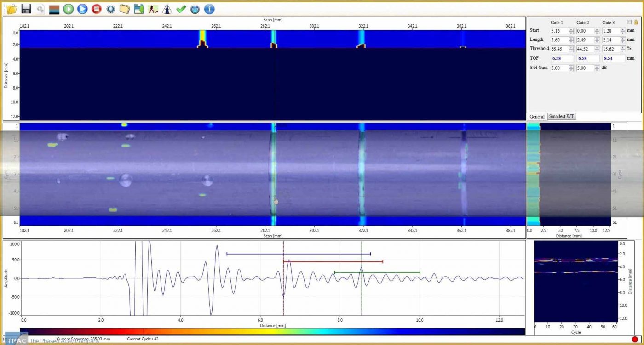Adjust Gate 1 Threshold spinner arrows
This screenshot has height=345, width=644.
571,49
